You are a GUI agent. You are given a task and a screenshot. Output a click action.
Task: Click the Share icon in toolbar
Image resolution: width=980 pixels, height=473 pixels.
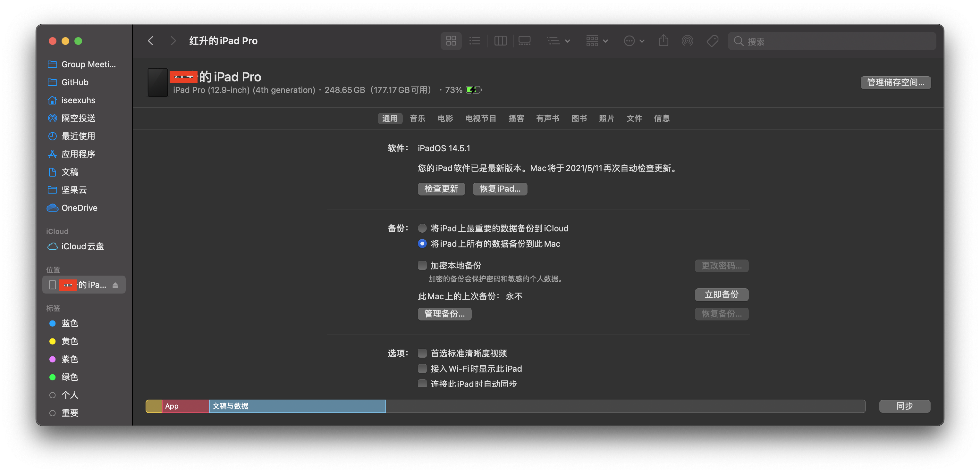click(663, 41)
